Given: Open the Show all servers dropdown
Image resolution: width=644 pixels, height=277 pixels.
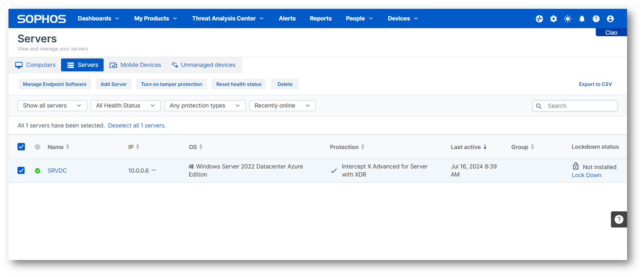Looking at the screenshot, I should [x=52, y=106].
